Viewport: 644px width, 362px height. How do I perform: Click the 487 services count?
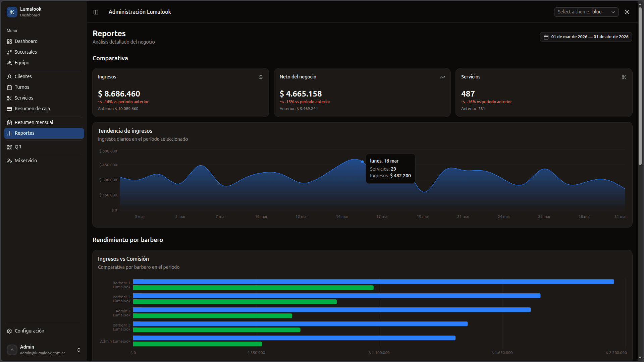(x=468, y=94)
